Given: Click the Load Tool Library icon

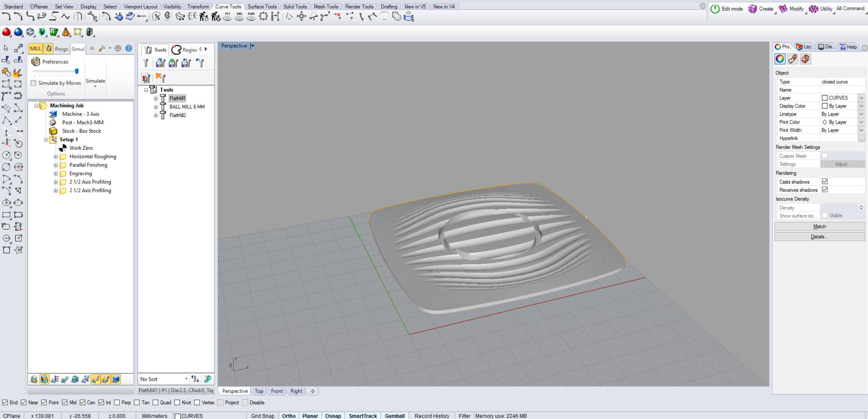Looking at the screenshot, I should (161, 63).
